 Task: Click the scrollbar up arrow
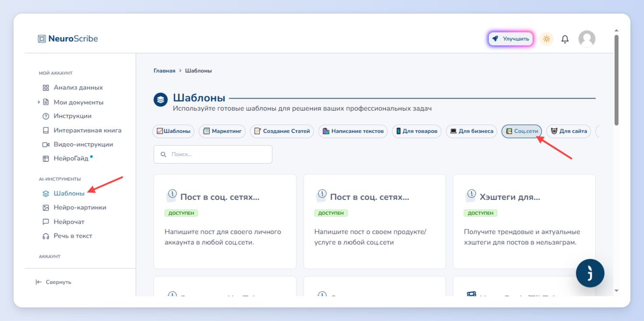point(616,31)
